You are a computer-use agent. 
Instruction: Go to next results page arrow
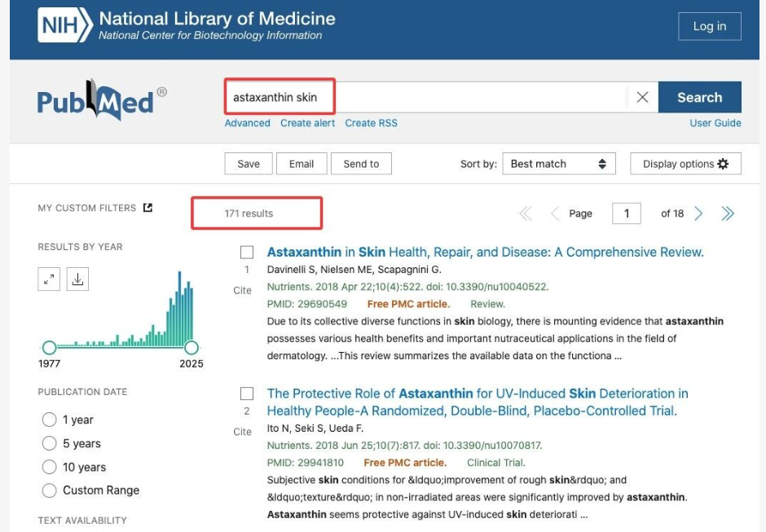coord(698,213)
